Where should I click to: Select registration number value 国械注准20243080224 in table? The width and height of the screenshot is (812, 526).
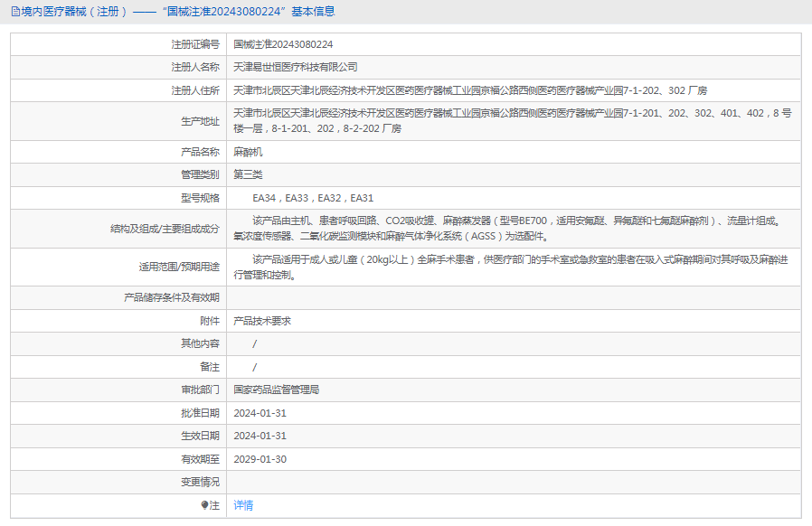pos(283,44)
